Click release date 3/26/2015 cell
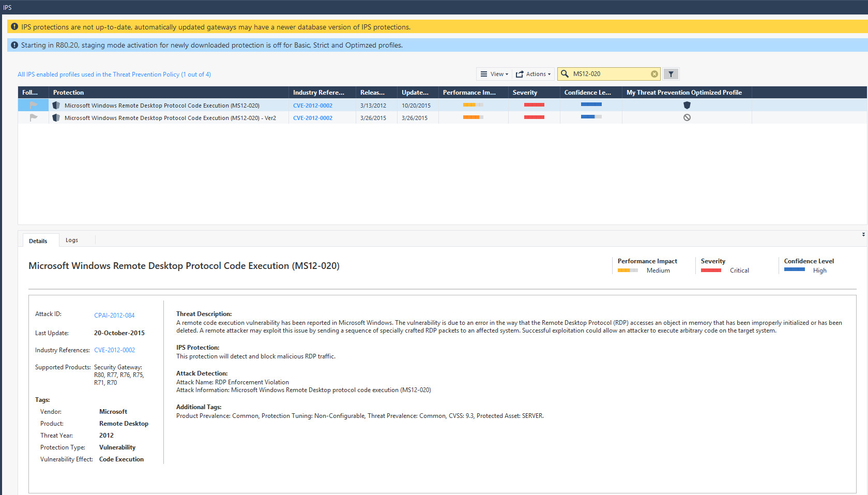 373,118
